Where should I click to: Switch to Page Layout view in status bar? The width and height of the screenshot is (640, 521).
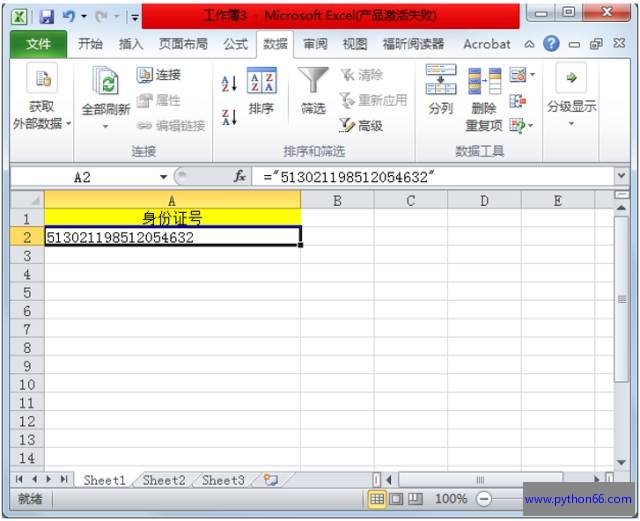pos(396,498)
